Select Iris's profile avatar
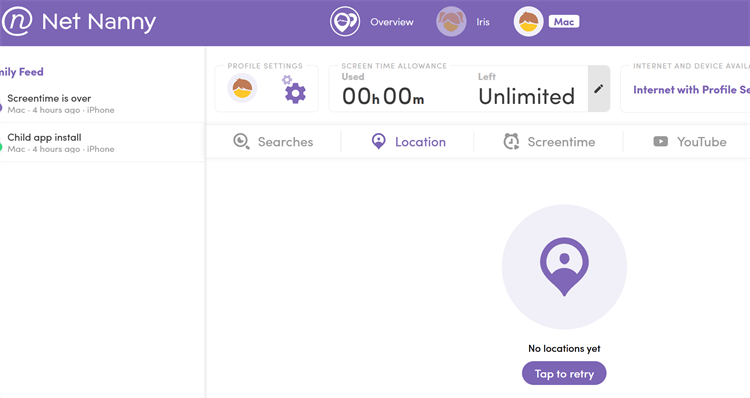 (x=451, y=22)
